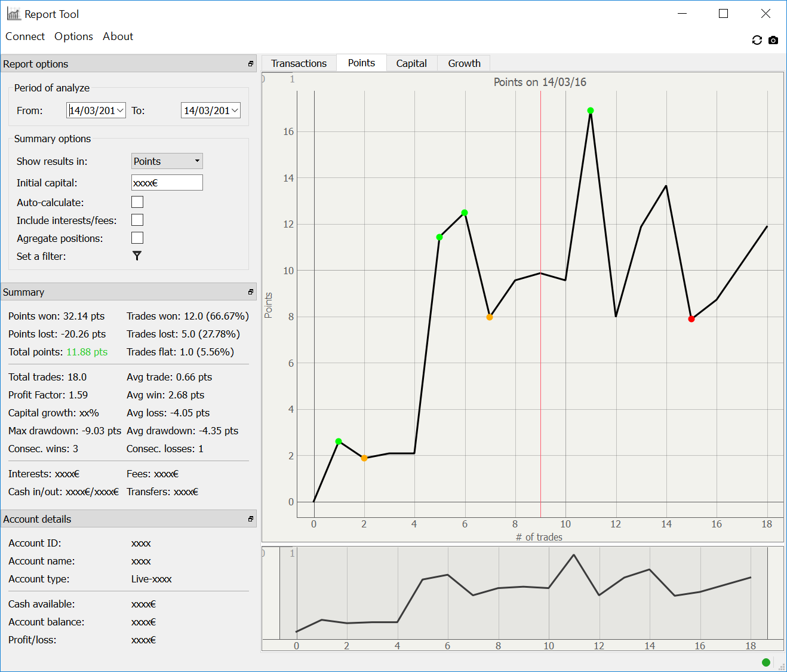Click the Report Tool app icon

(14, 14)
